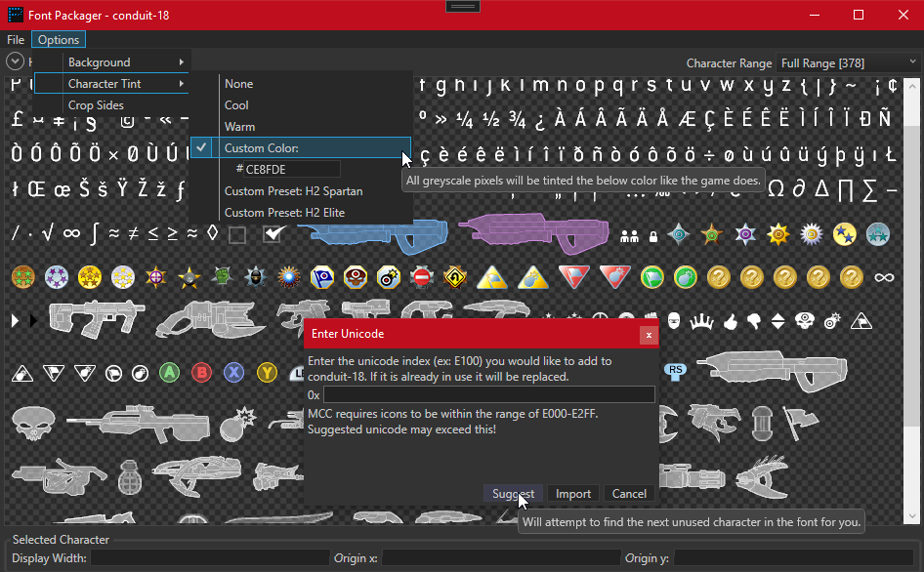Choose Crop Sides from Options menu
Viewport: 924px width, 572px height.
click(112, 104)
